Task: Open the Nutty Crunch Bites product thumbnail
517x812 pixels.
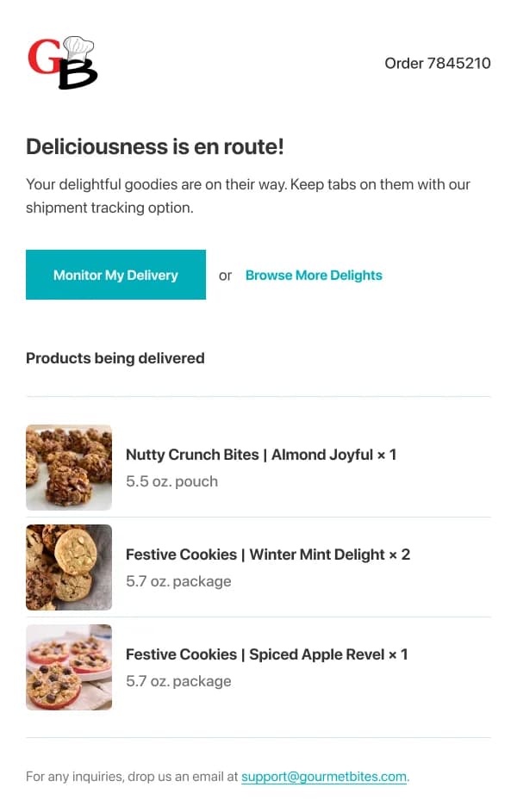Action: 69,467
